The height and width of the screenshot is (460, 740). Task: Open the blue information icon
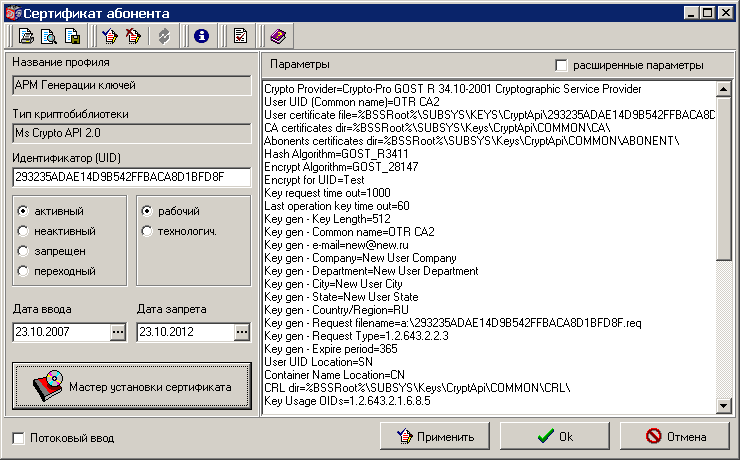coord(202,36)
